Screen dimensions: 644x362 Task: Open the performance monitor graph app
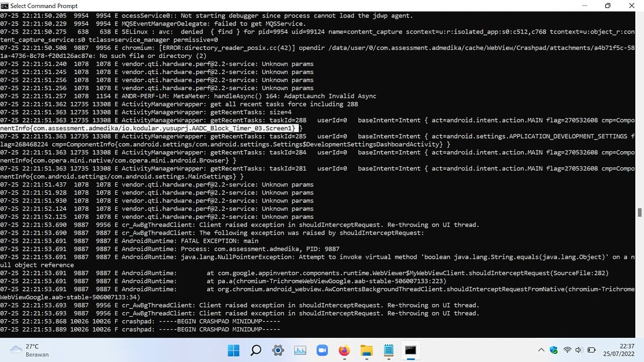(301, 351)
